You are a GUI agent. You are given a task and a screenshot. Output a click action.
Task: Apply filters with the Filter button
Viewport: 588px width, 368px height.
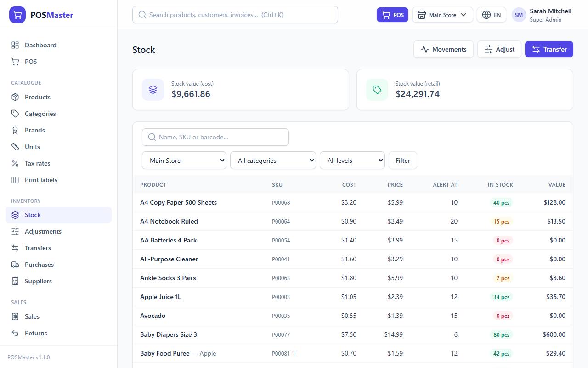403,161
